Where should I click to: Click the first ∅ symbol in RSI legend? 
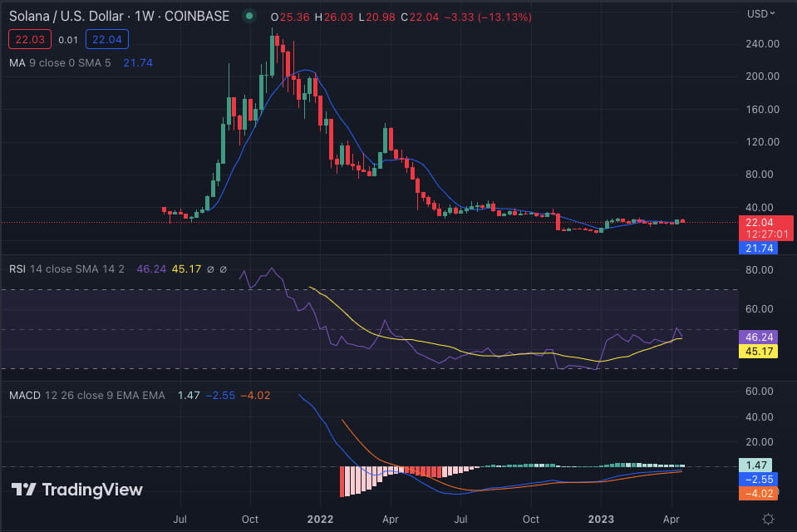pos(210,269)
